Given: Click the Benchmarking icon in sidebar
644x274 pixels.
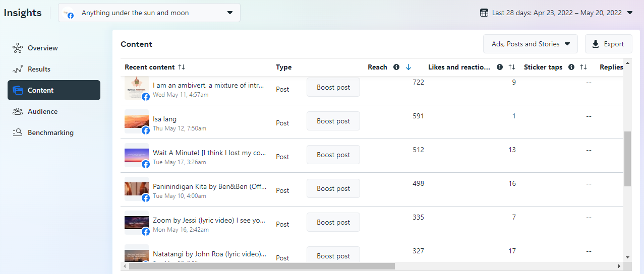Looking at the screenshot, I should [18, 133].
